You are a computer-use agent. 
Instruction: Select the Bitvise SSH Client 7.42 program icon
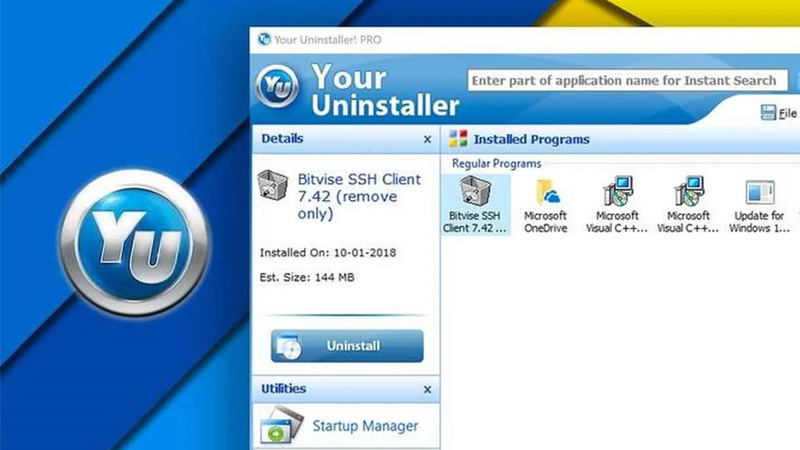point(475,205)
